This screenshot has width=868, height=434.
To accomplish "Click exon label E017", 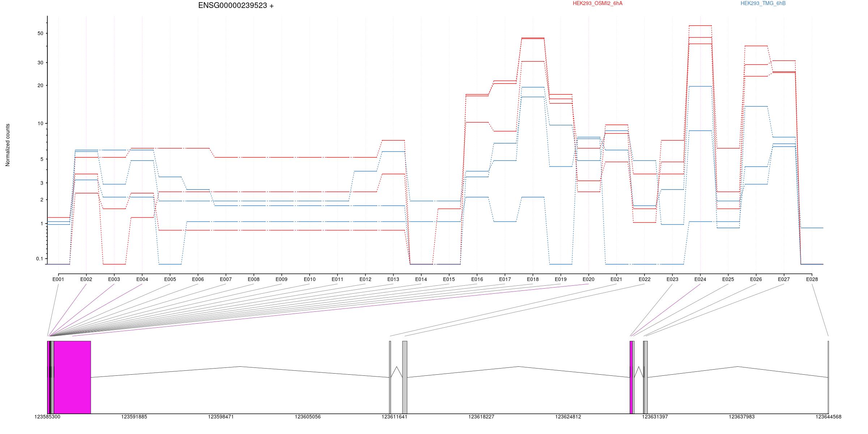I will (x=505, y=279).
